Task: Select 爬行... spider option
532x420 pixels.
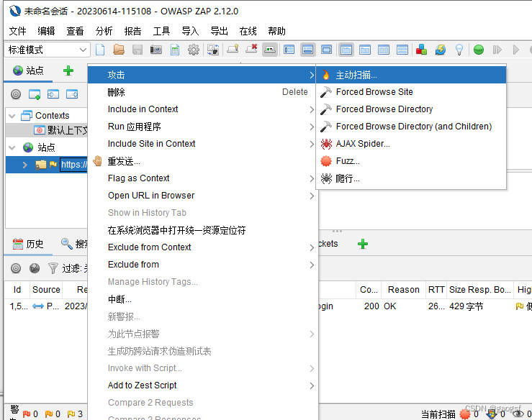Action: [411, 178]
